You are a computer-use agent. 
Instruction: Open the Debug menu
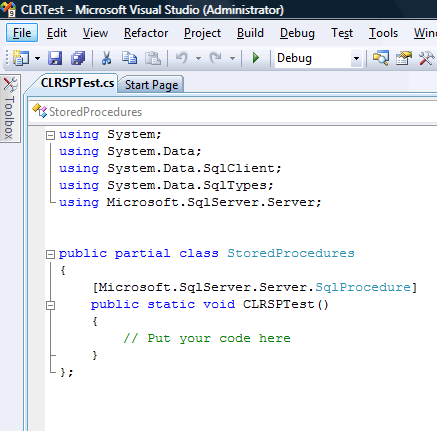[297, 33]
